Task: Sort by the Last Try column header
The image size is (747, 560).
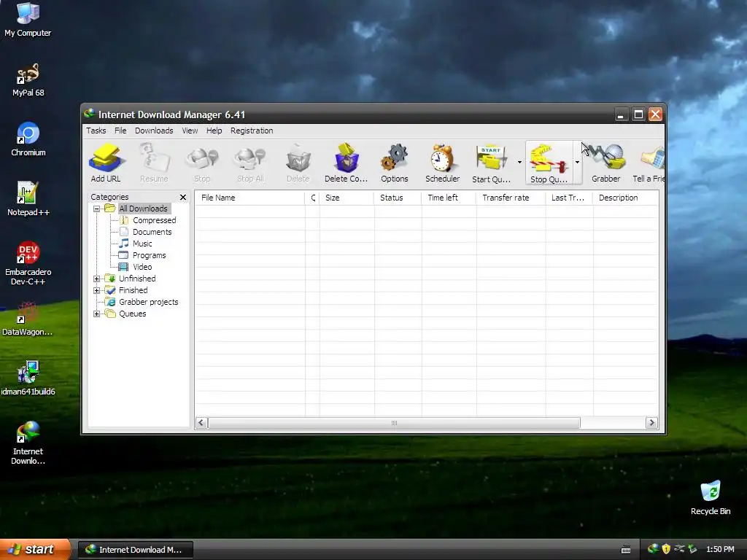Action: pos(569,198)
